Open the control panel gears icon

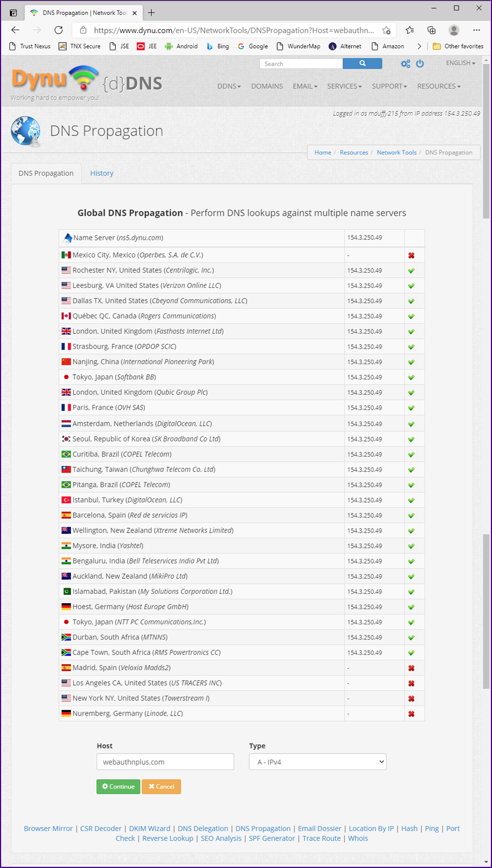coord(405,64)
